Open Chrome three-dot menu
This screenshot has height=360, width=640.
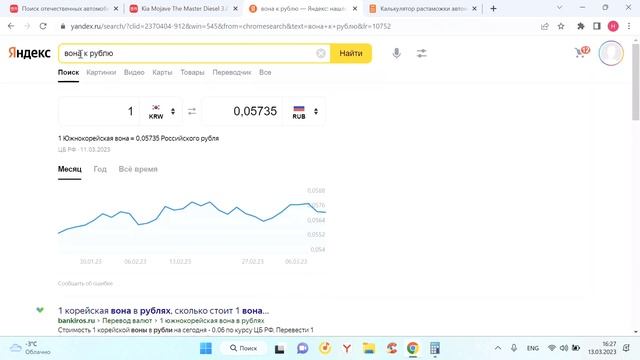pos(629,26)
